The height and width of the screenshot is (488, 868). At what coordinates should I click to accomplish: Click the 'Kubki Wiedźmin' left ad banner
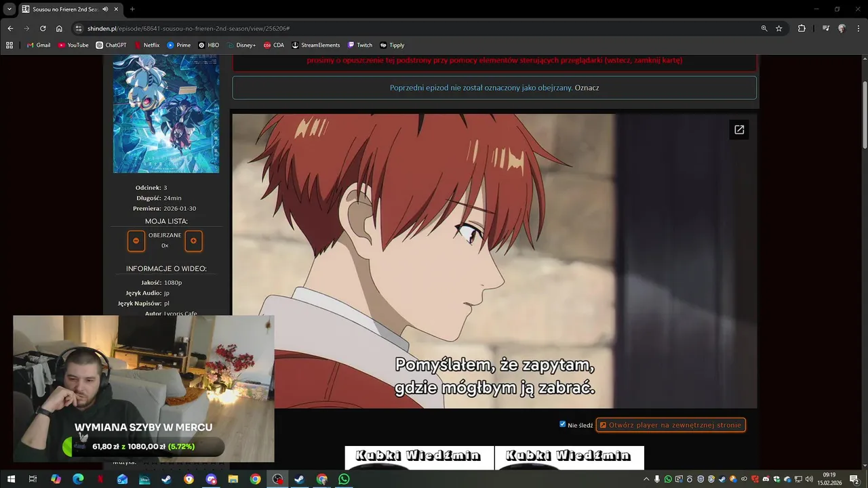point(419,457)
